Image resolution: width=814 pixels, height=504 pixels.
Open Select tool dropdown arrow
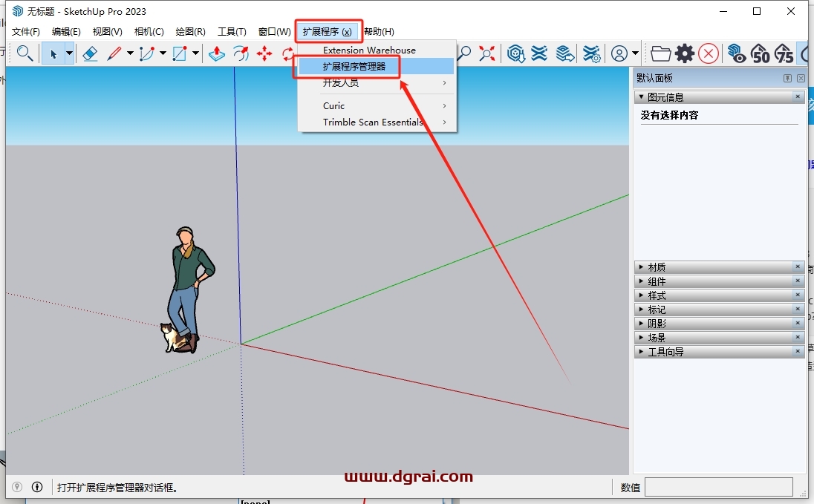(x=69, y=53)
